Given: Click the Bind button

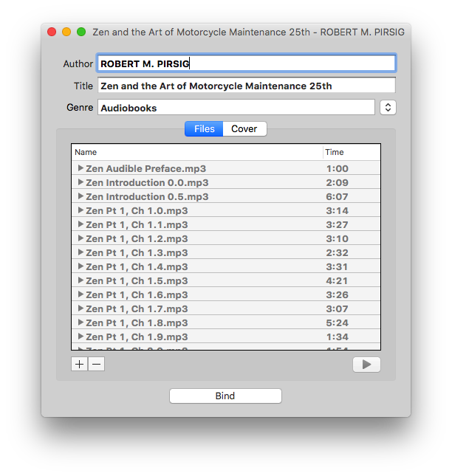Looking at the screenshot, I should (x=225, y=396).
